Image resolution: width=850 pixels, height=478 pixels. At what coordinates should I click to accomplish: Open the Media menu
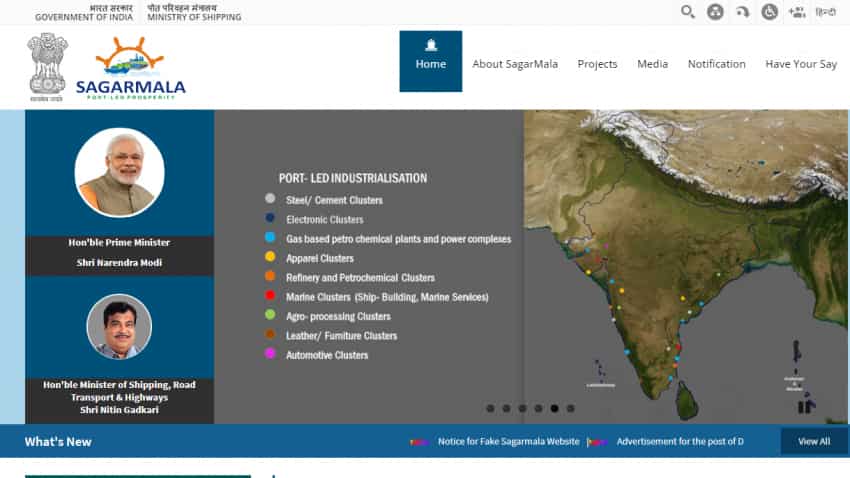coord(653,64)
